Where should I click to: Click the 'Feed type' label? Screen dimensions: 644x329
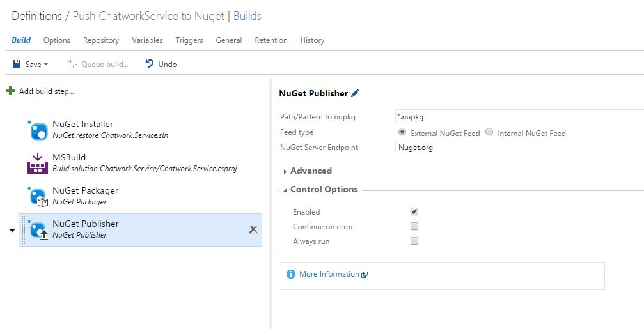coord(297,132)
